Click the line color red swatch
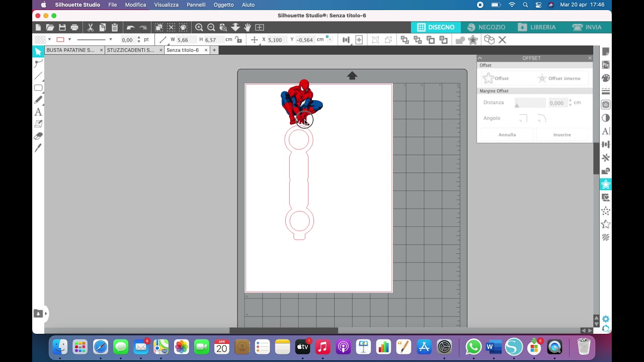This screenshot has width=644, height=362. point(60,40)
